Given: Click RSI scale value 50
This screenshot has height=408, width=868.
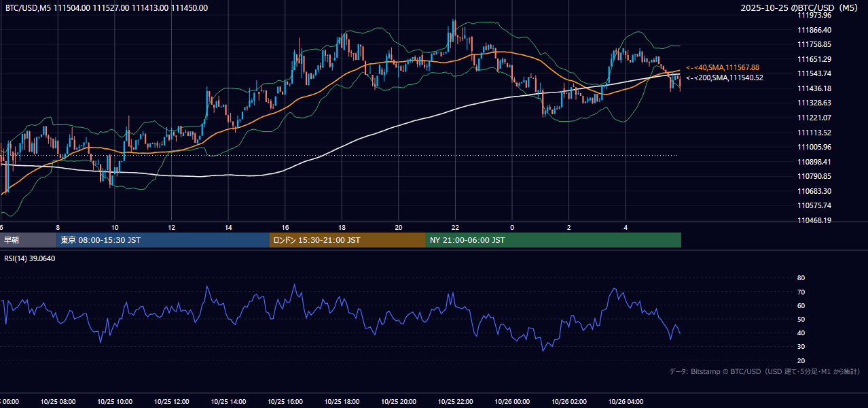Looking at the screenshot, I should [x=801, y=319].
